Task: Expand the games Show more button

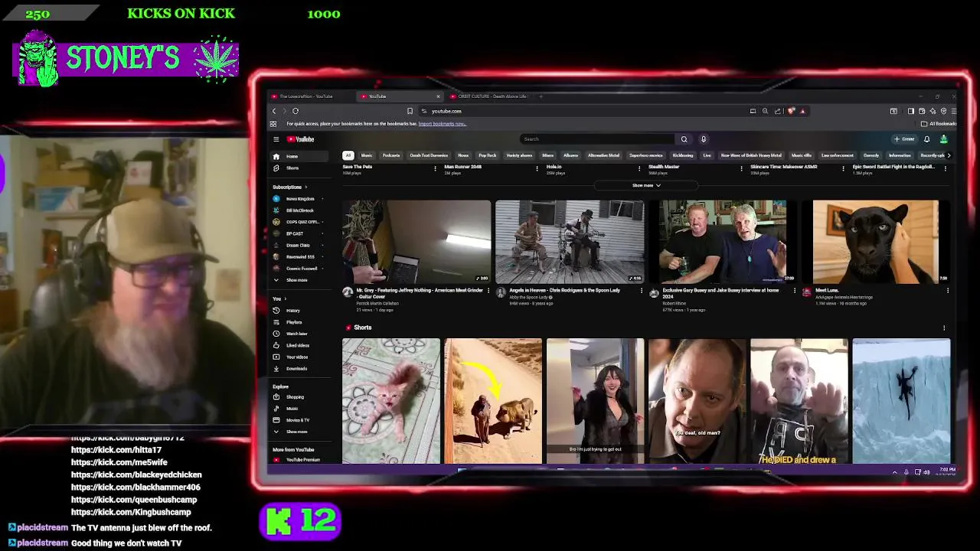Action: [646, 185]
